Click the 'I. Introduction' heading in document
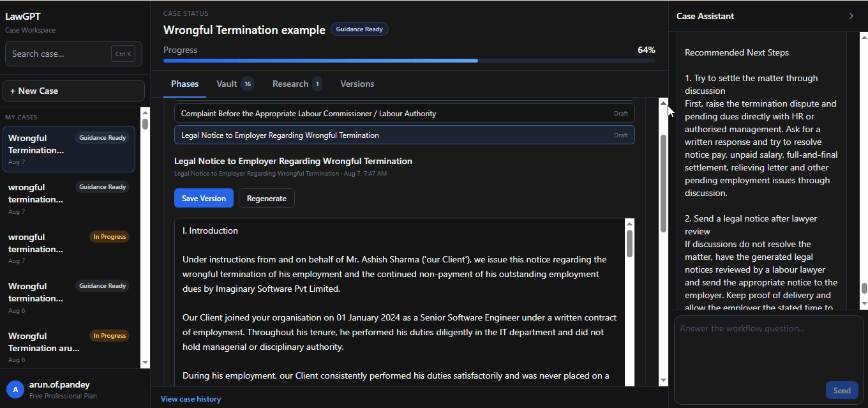868x408 pixels. [210, 230]
